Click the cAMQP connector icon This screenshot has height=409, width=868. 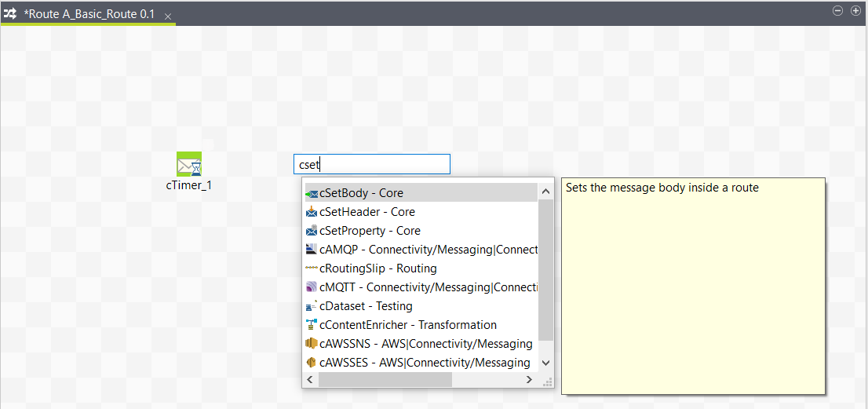pyautogui.click(x=312, y=250)
